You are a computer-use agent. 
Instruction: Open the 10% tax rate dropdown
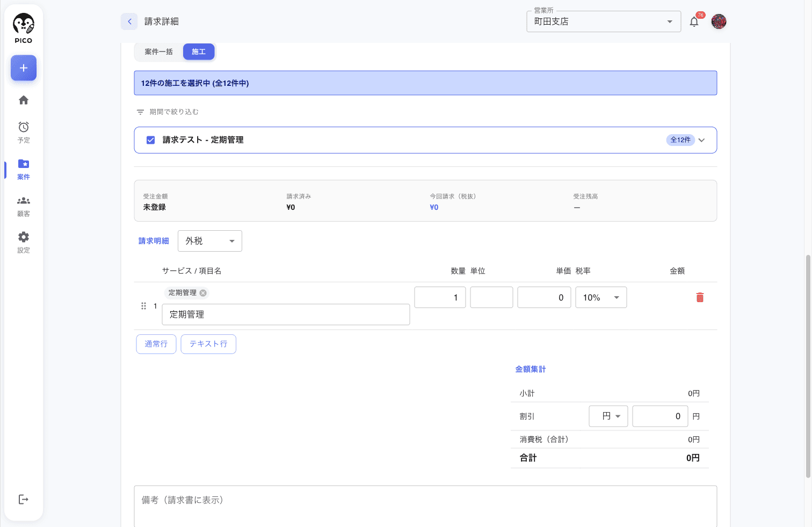click(x=601, y=297)
